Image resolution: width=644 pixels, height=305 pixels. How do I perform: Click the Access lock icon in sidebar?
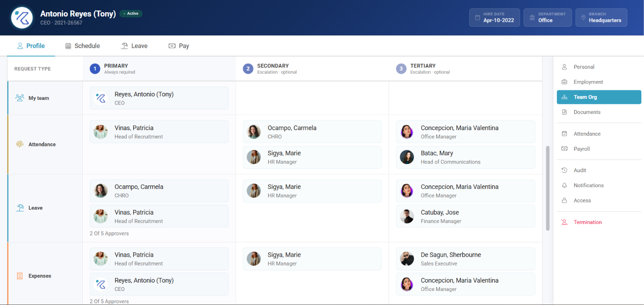(564, 200)
